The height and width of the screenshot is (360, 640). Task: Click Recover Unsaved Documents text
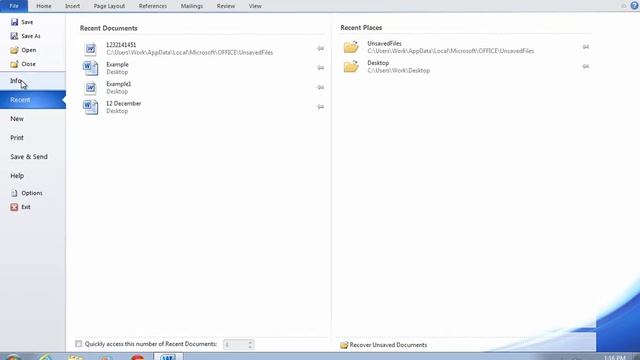[x=388, y=345]
